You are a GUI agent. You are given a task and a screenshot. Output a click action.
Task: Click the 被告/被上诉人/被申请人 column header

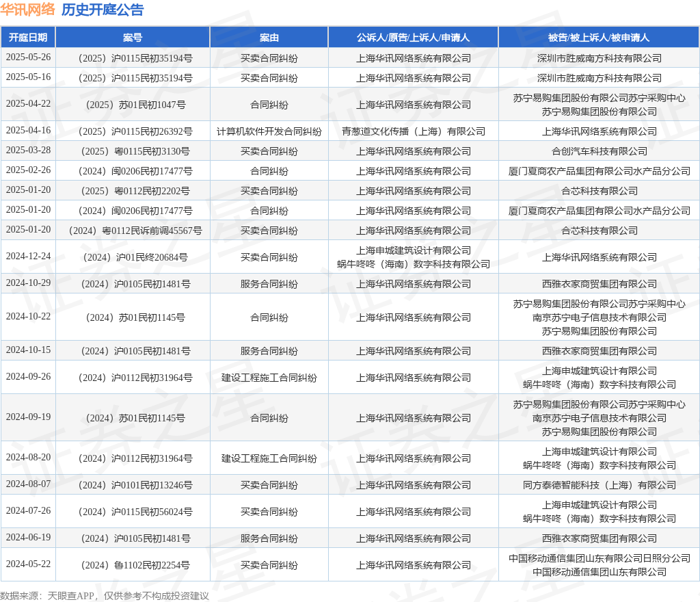tap(599, 38)
